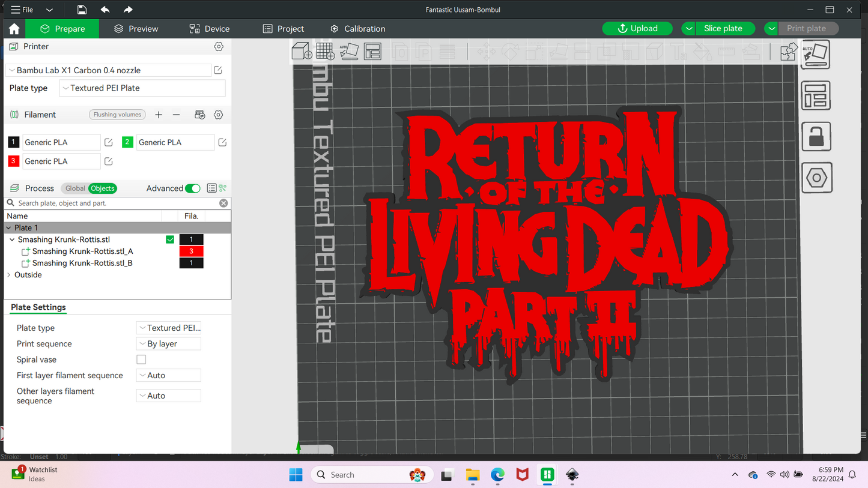Click the Print plate button
This screenshot has width=868, height=488.
(809, 29)
